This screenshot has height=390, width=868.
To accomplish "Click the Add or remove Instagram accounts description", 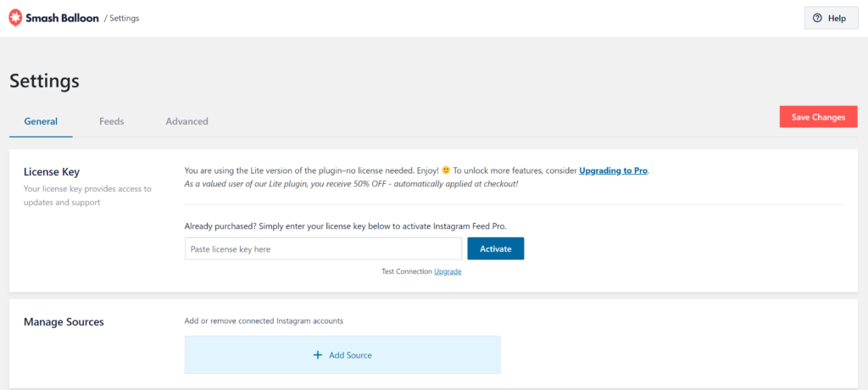I will [x=264, y=320].
